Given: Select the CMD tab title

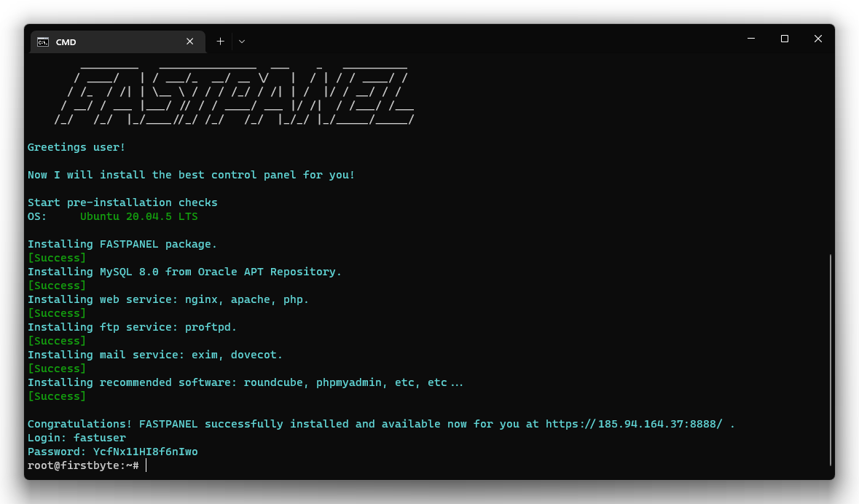Looking at the screenshot, I should [66, 42].
